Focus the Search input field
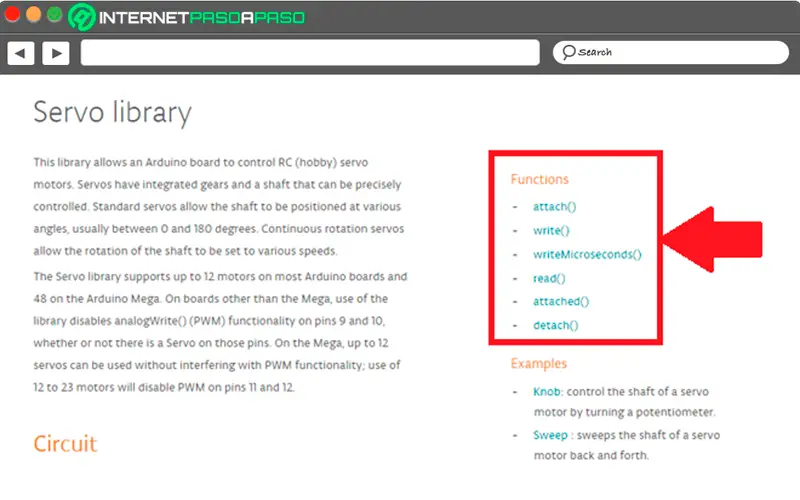This screenshot has height=500, width=800. (x=670, y=53)
